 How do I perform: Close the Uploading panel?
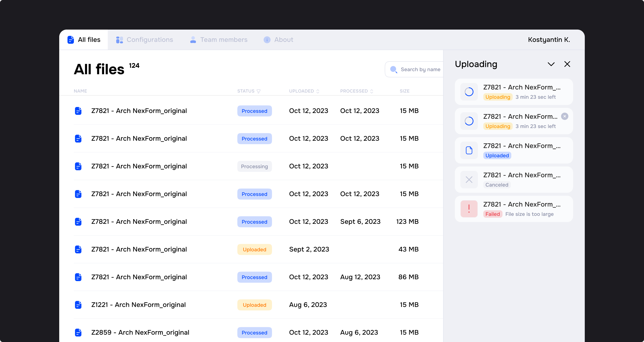click(567, 64)
